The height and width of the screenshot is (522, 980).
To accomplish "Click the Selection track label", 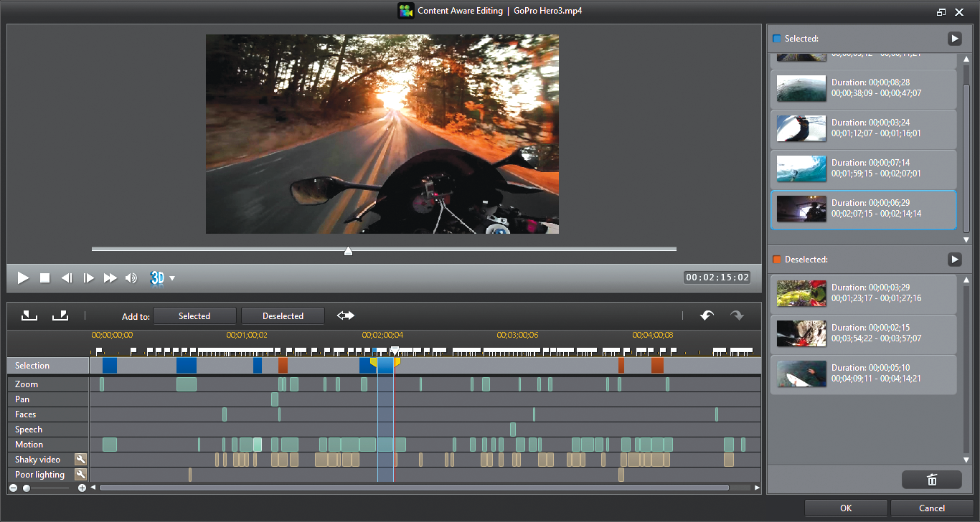I will pyautogui.click(x=32, y=365).
